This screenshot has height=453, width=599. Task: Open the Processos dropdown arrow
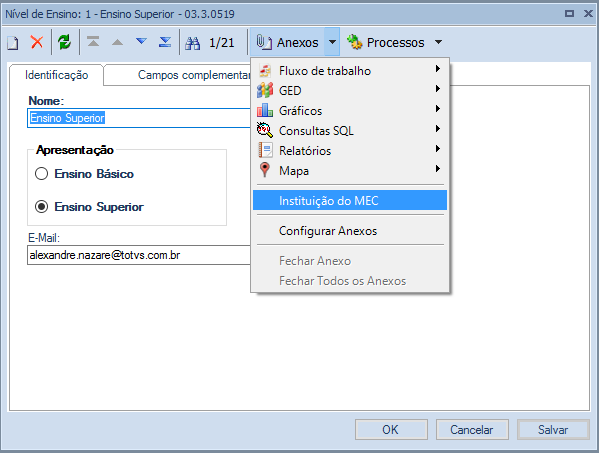tap(439, 42)
